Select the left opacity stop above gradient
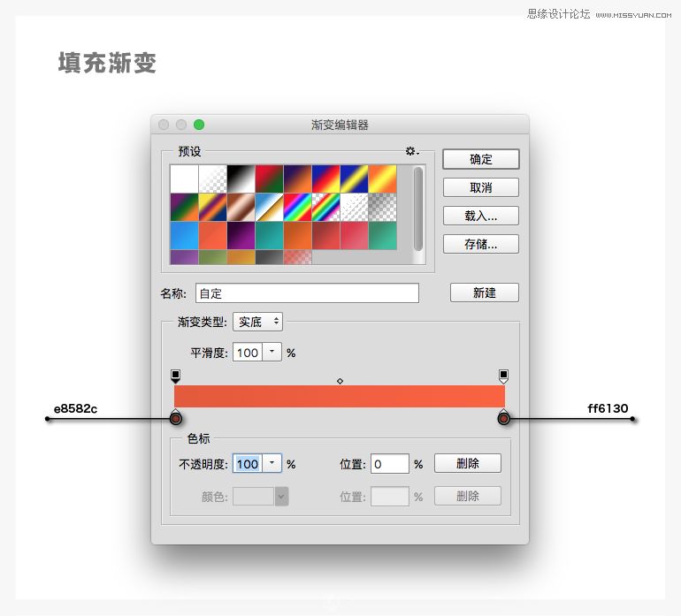Image resolution: width=681 pixels, height=616 pixels. point(175,376)
